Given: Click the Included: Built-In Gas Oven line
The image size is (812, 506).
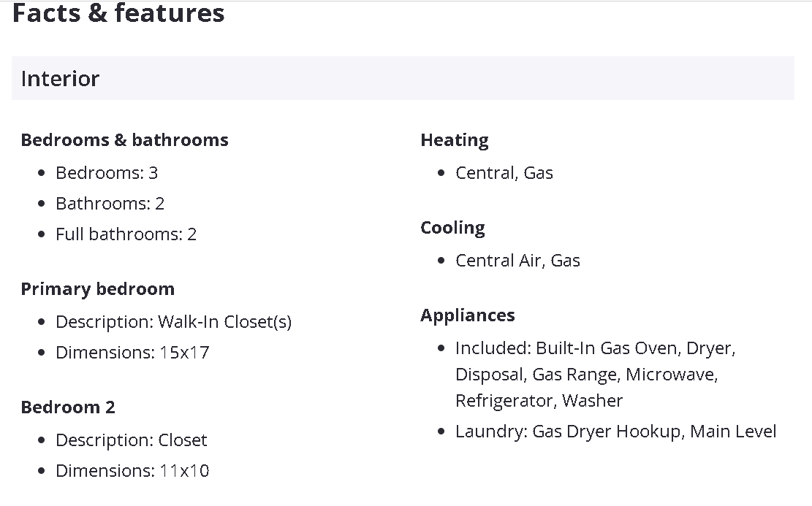Looking at the screenshot, I should (595, 348).
